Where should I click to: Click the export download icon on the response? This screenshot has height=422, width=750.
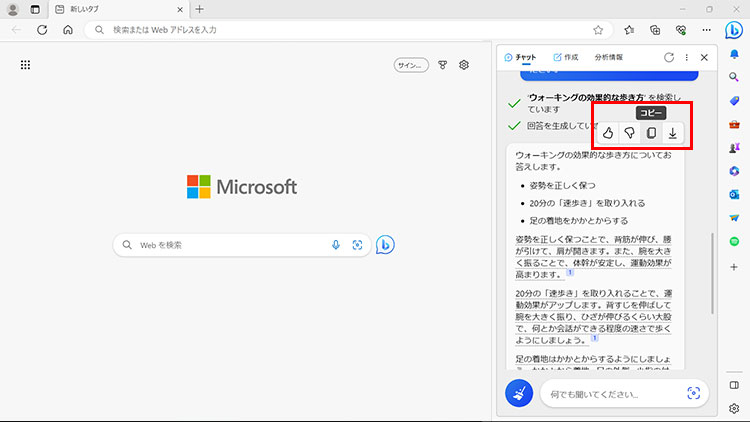point(673,133)
